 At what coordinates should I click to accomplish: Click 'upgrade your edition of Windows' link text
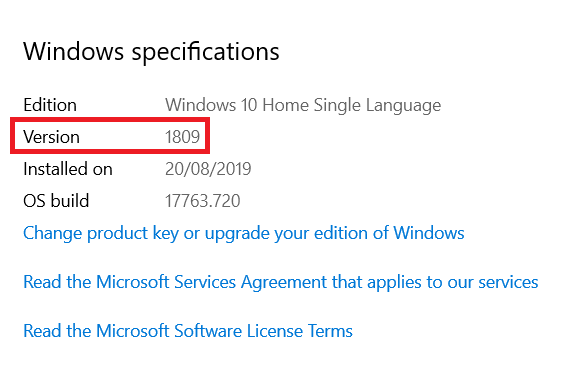click(334, 233)
